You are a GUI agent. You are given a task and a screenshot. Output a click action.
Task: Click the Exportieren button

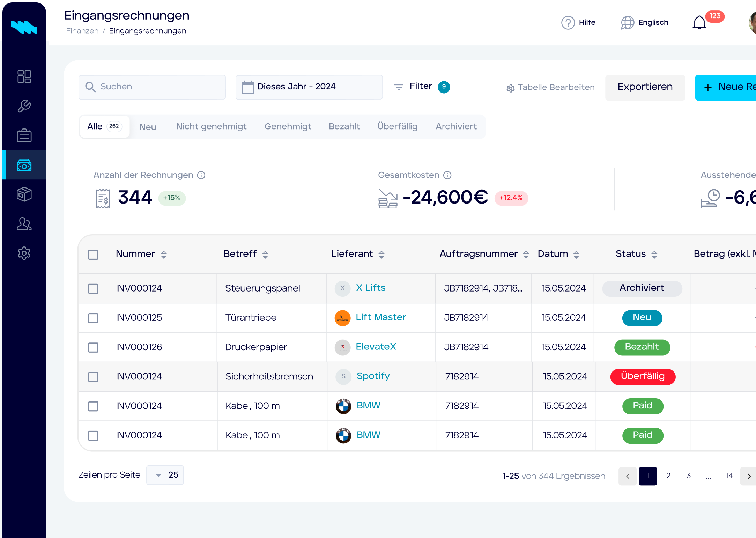[645, 87]
